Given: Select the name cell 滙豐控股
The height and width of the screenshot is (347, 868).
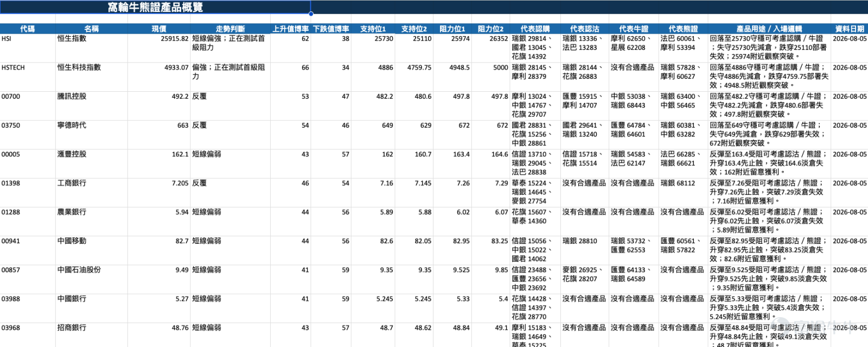Looking at the screenshot, I should [x=92, y=163].
